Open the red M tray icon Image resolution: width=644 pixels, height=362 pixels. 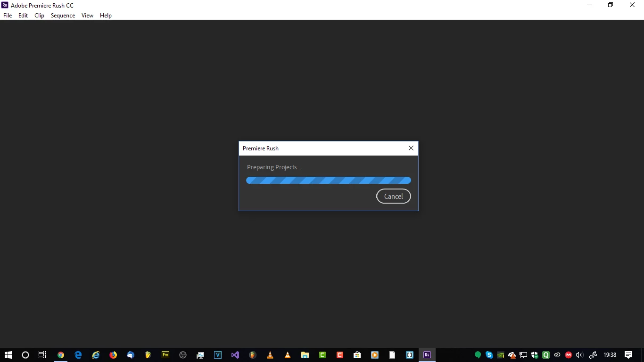(569, 355)
